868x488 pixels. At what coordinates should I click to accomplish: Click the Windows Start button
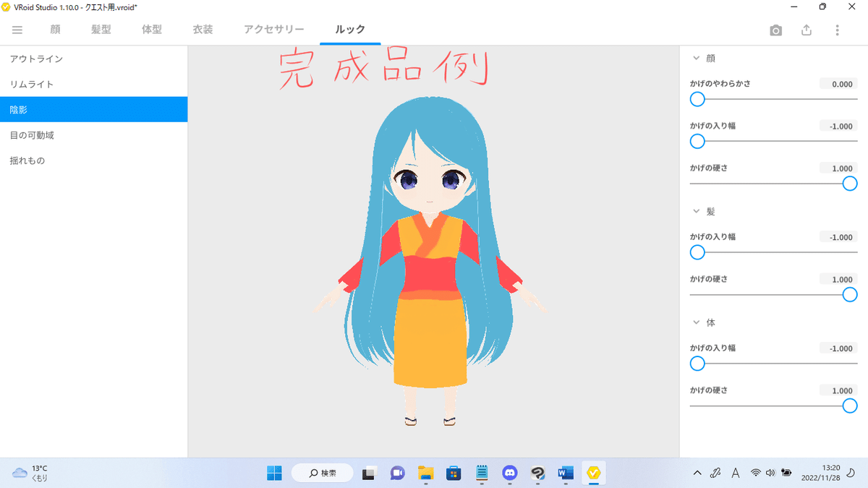[x=273, y=474]
